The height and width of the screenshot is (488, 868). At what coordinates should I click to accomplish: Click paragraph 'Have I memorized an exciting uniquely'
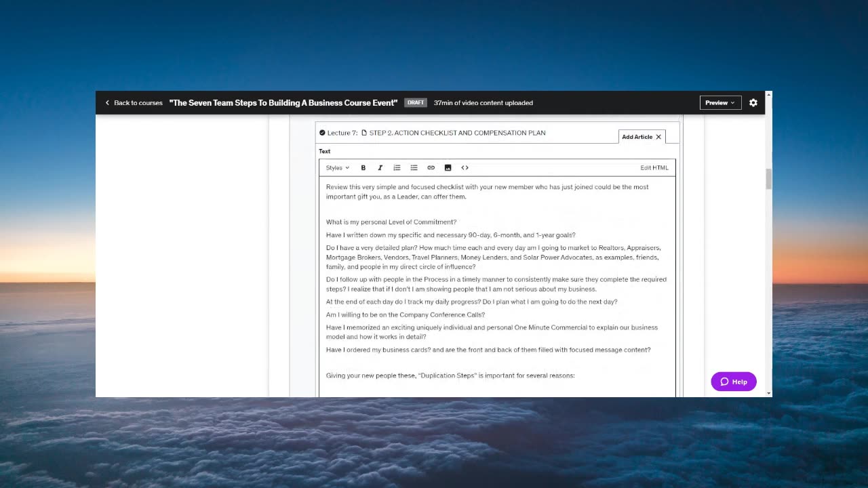pyautogui.click(x=492, y=332)
